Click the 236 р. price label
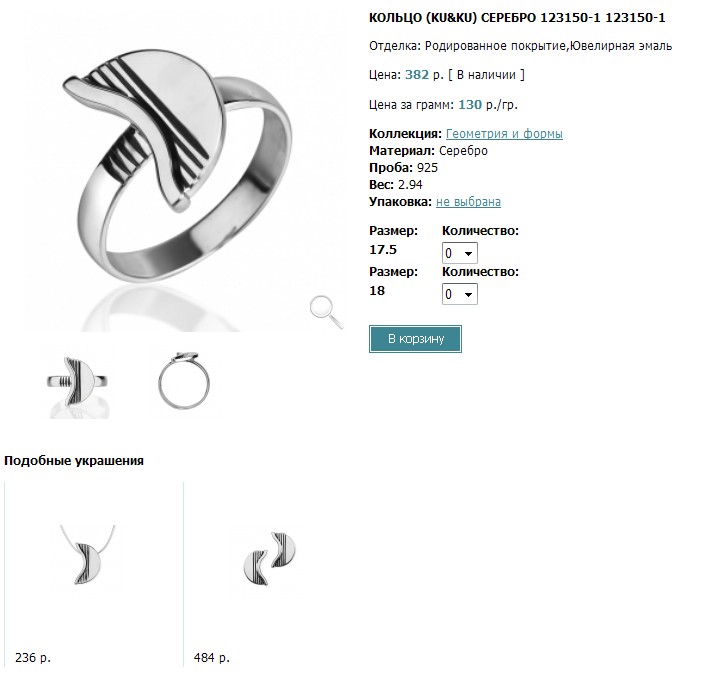The height and width of the screenshot is (683, 709). tap(33, 657)
